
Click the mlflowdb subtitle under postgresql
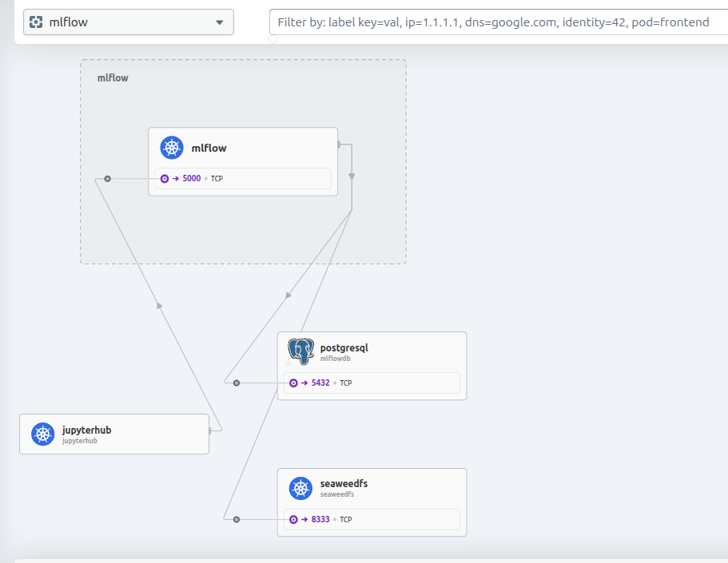coord(335,359)
